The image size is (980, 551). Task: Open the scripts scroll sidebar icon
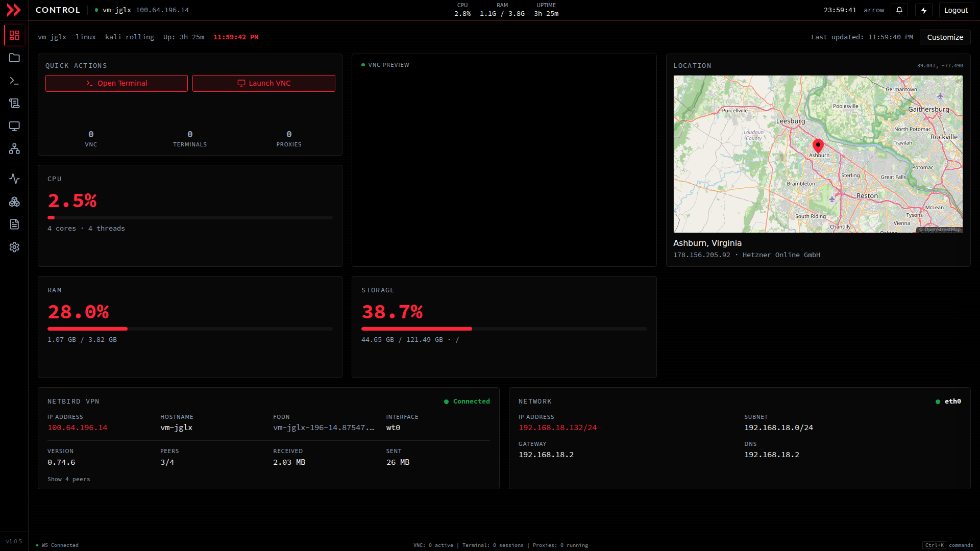(14, 104)
